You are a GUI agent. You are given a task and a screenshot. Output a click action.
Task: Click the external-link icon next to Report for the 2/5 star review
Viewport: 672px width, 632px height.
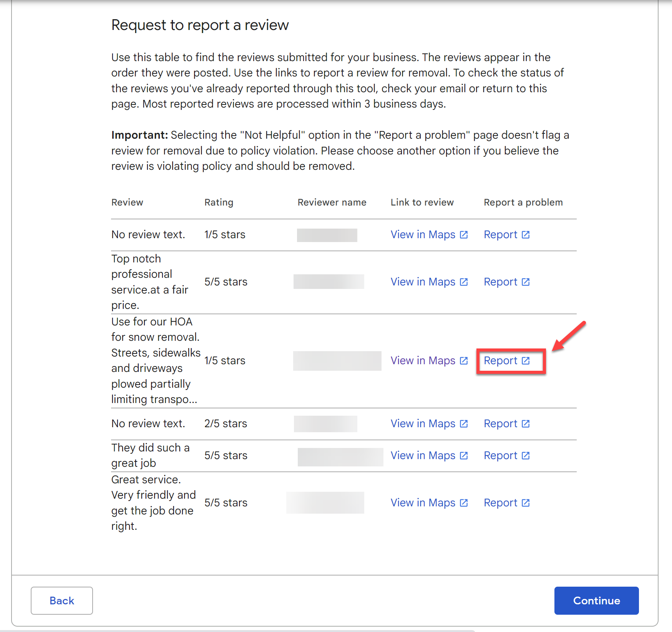tap(526, 424)
